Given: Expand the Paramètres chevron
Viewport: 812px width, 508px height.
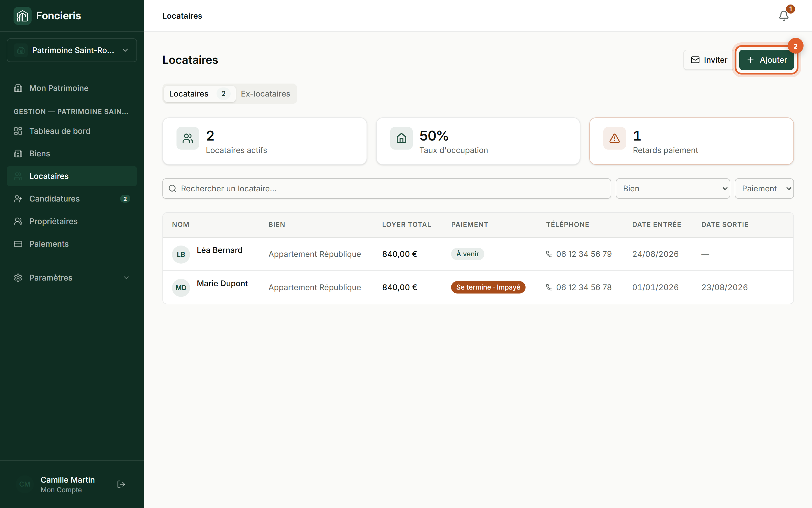Looking at the screenshot, I should pyautogui.click(x=126, y=277).
